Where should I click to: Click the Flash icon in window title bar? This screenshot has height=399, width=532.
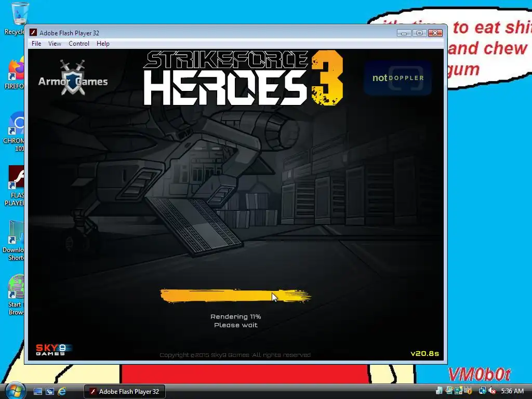(33, 33)
